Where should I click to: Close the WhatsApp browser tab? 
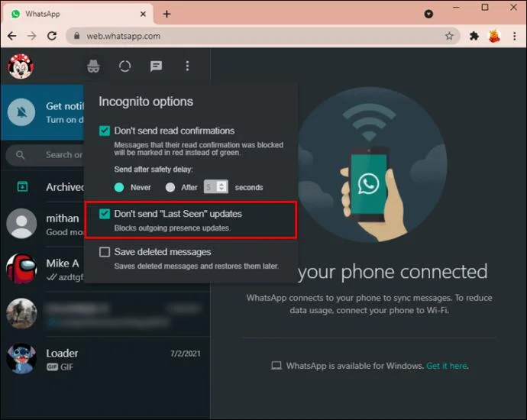click(143, 14)
